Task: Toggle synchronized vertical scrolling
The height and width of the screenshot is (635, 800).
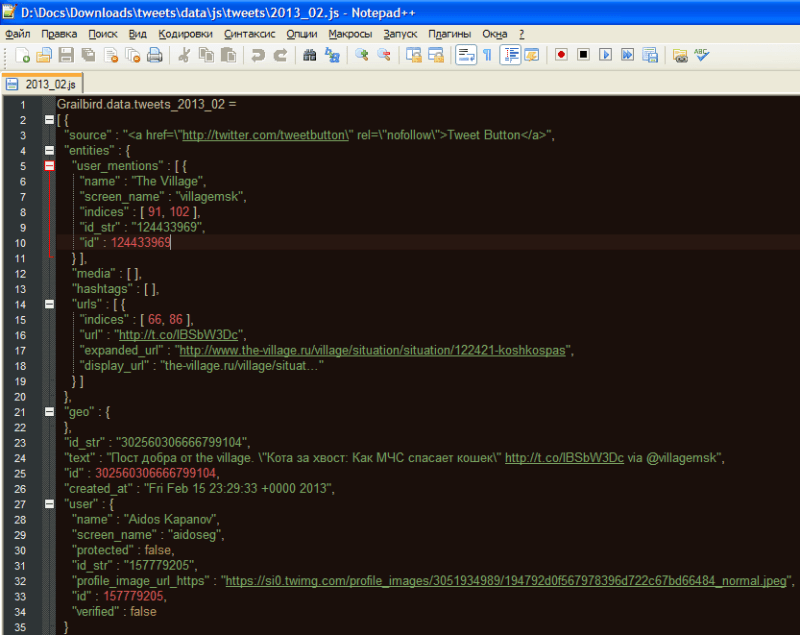Action: [x=413, y=55]
